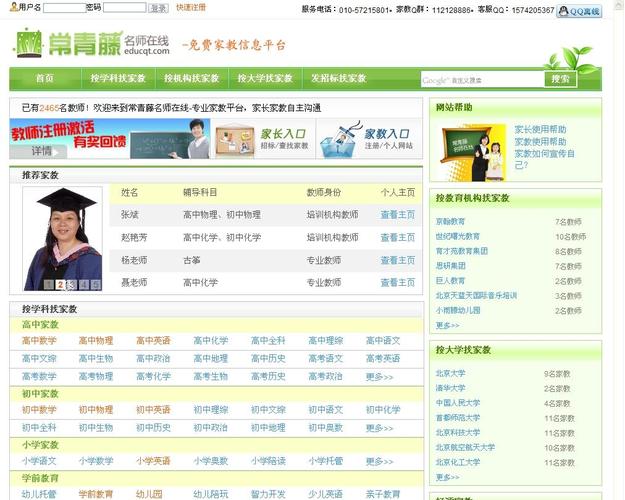View 张斌's 查看主页 link
The image size is (625, 500).
(398, 215)
